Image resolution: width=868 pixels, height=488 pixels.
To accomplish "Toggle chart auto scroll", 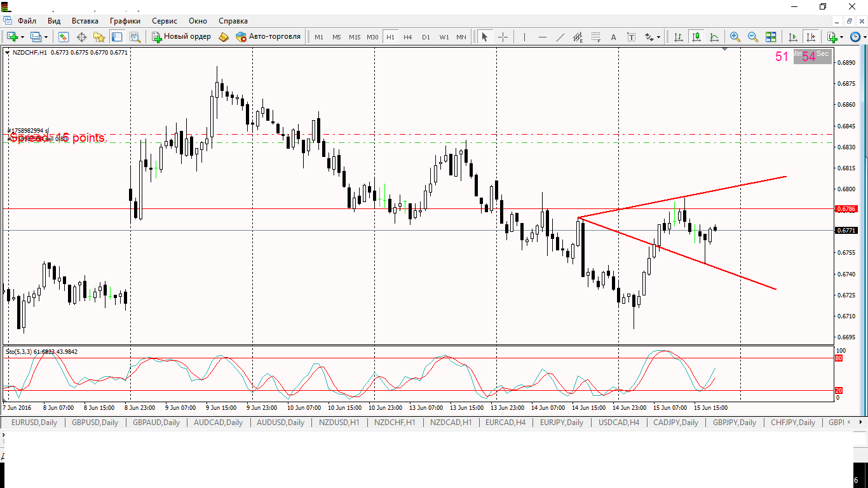I will 792,37.
